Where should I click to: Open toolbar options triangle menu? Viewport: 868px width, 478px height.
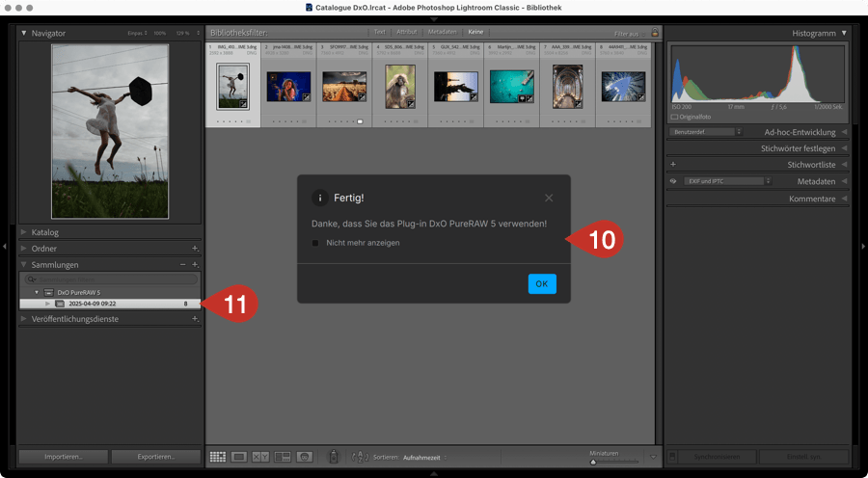tap(654, 457)
